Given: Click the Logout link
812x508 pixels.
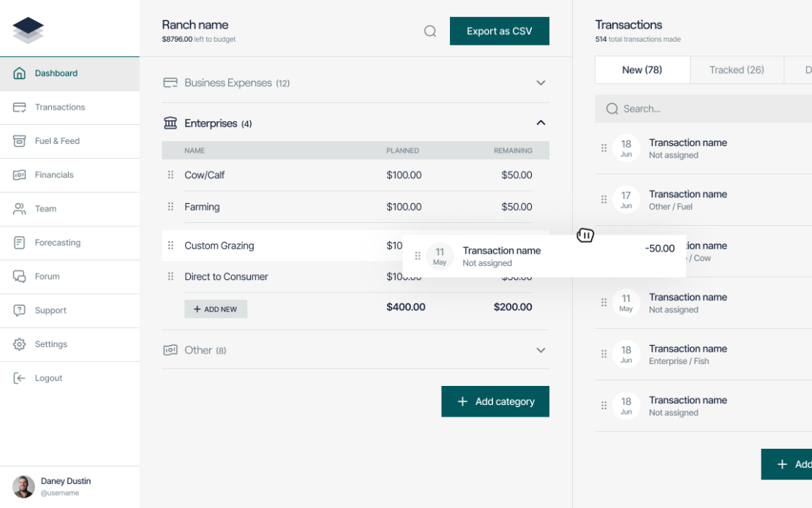Looking at the screenshot, I should pos(69,378).
